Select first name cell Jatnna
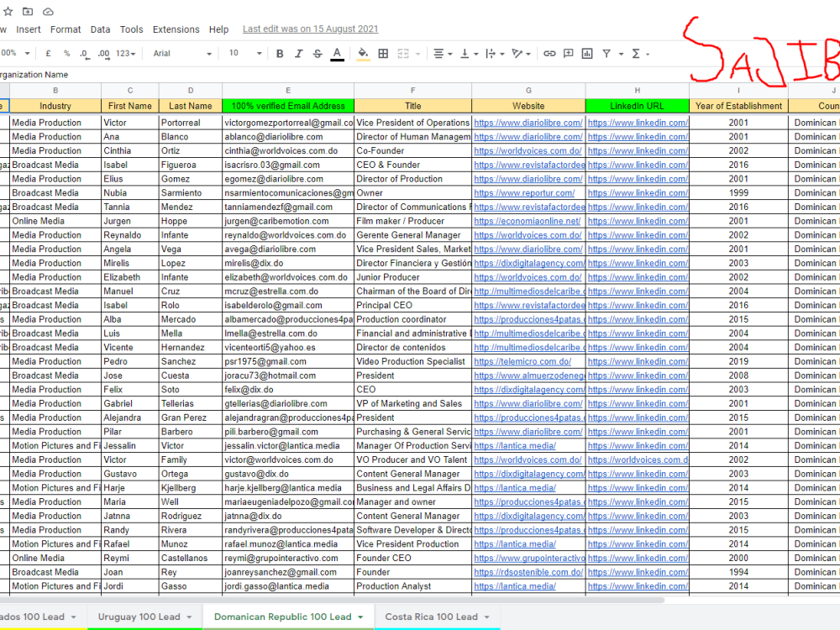The width and height of the screenshot is (840, 630). coord(129,516)
